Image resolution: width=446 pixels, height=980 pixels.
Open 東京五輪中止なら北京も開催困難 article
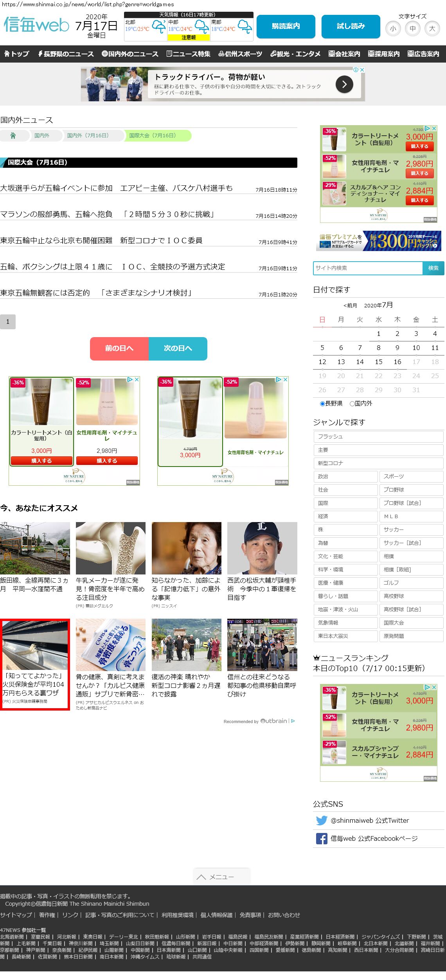click(x=101, y=241)
